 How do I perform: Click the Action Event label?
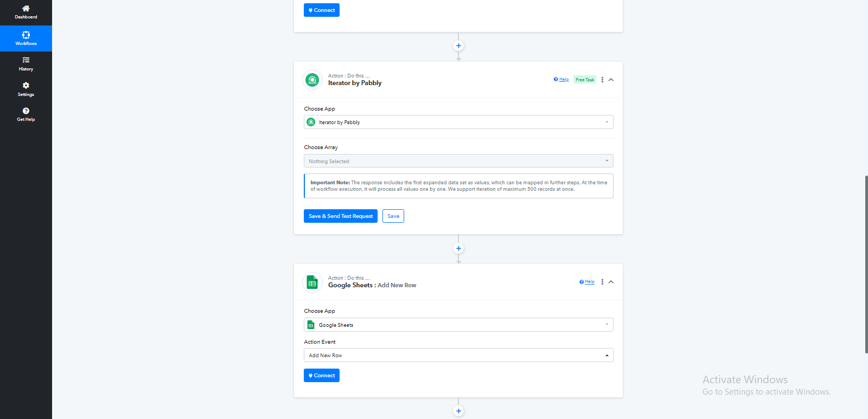point(320,342)
